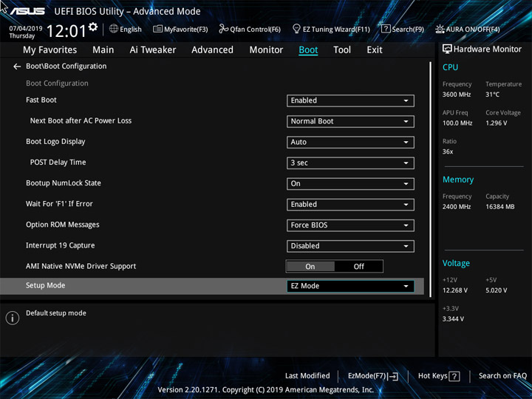
Task: Click the Core Voltage value 1.296 V
Action: pyautogui.click(x=496, y=123)
